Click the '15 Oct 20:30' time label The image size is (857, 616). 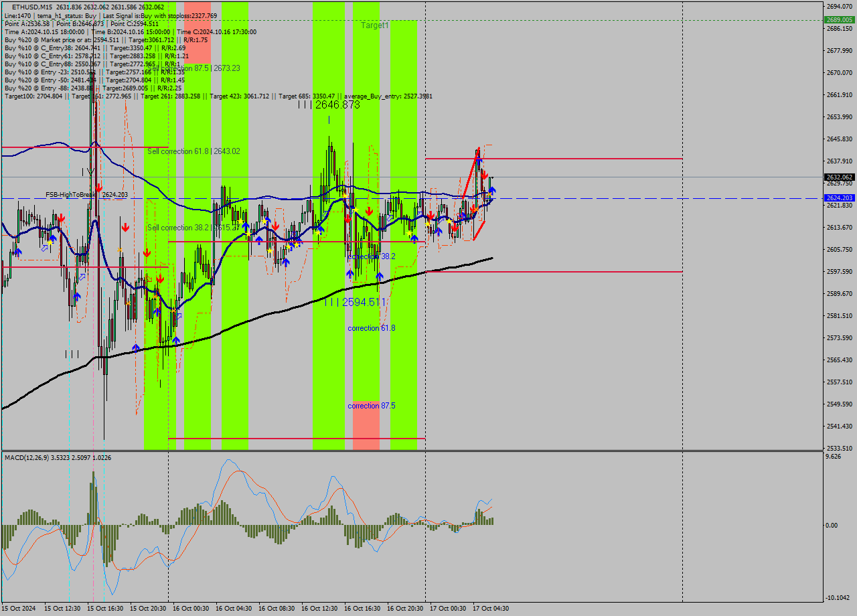point(148,609)
